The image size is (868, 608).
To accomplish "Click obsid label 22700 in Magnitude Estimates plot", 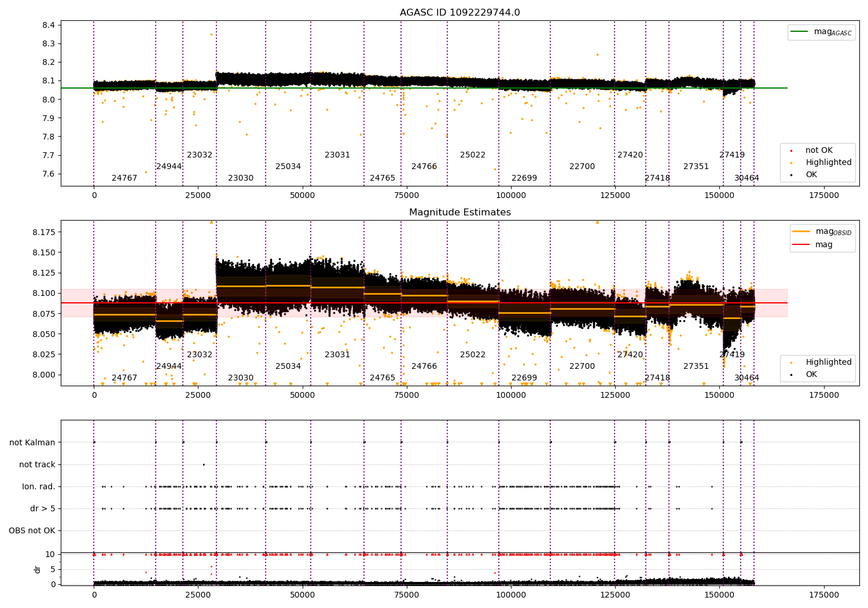I will [582, 367].
